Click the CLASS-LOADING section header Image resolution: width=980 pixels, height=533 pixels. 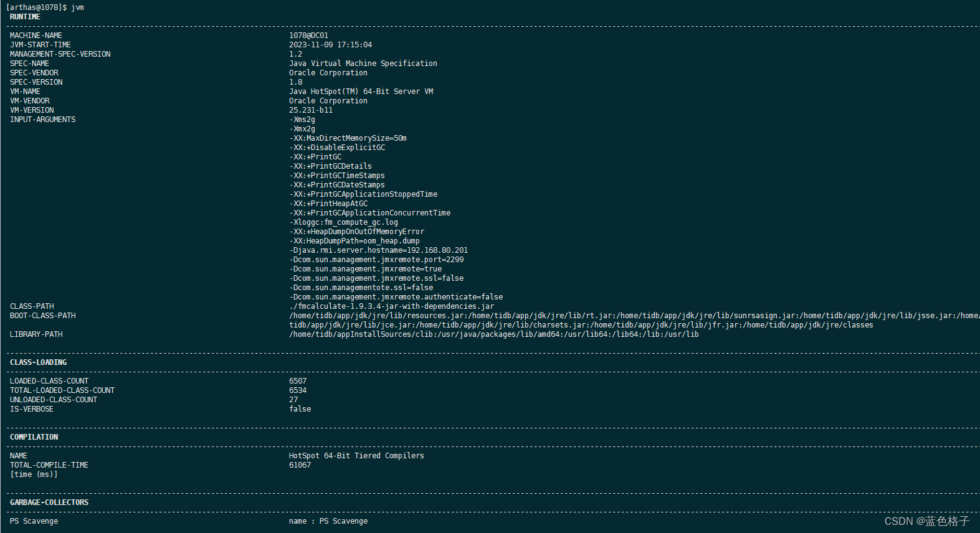tap(39, 362)
